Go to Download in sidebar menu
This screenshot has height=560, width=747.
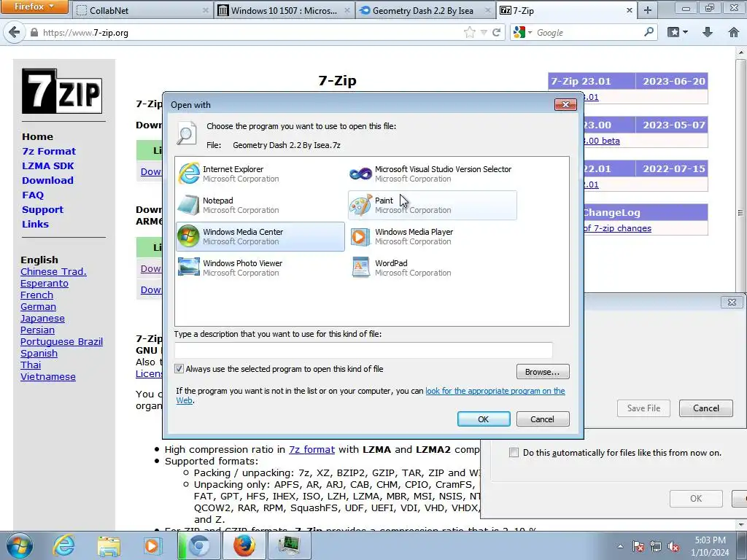click(47, 181)
